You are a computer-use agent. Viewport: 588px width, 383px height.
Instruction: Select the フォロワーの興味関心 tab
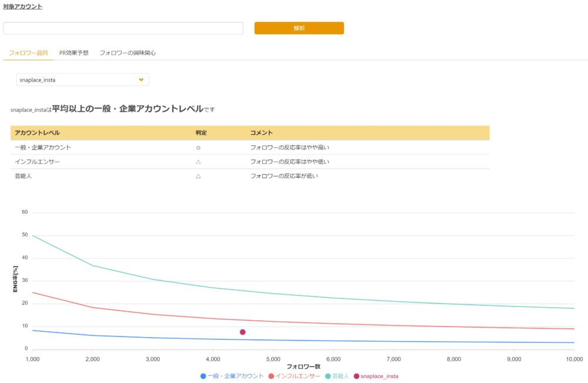(x=128, y=53)
